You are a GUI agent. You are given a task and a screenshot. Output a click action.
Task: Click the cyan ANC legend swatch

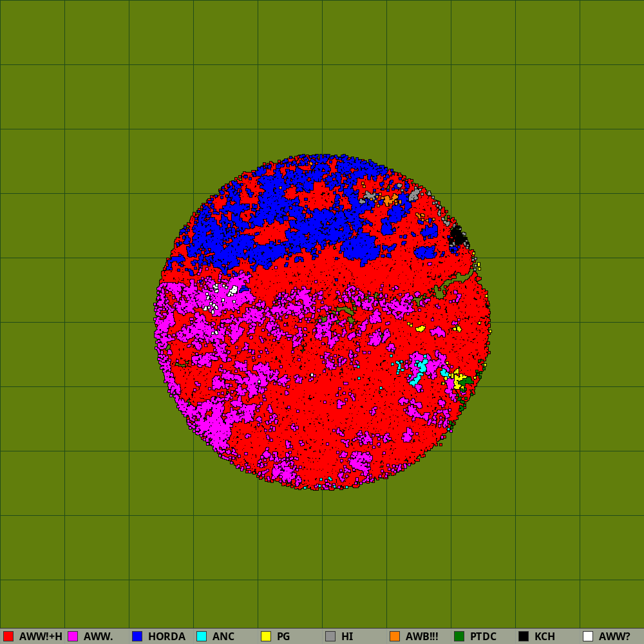click(x=202, y=636)
